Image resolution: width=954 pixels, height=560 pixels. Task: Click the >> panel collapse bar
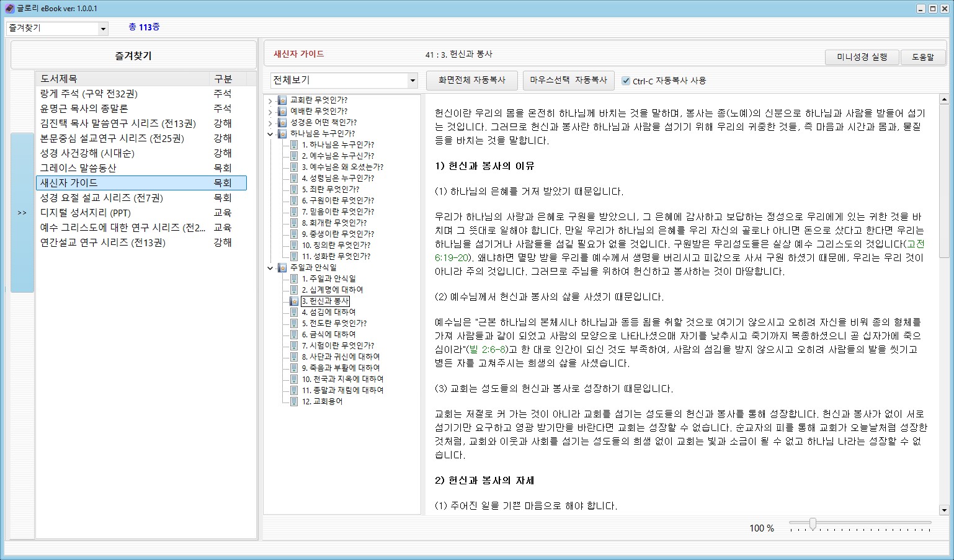(22, 213)
